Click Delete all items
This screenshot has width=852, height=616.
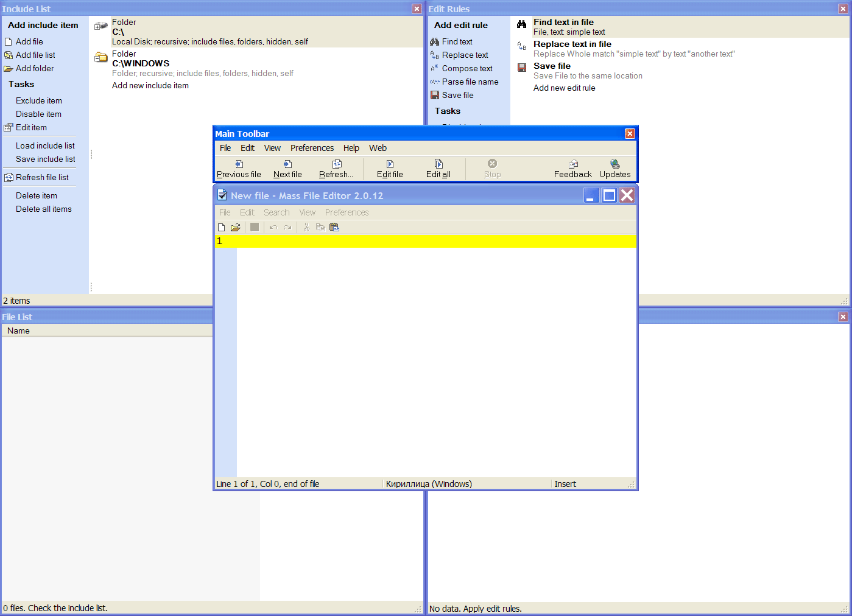[44, 209]
